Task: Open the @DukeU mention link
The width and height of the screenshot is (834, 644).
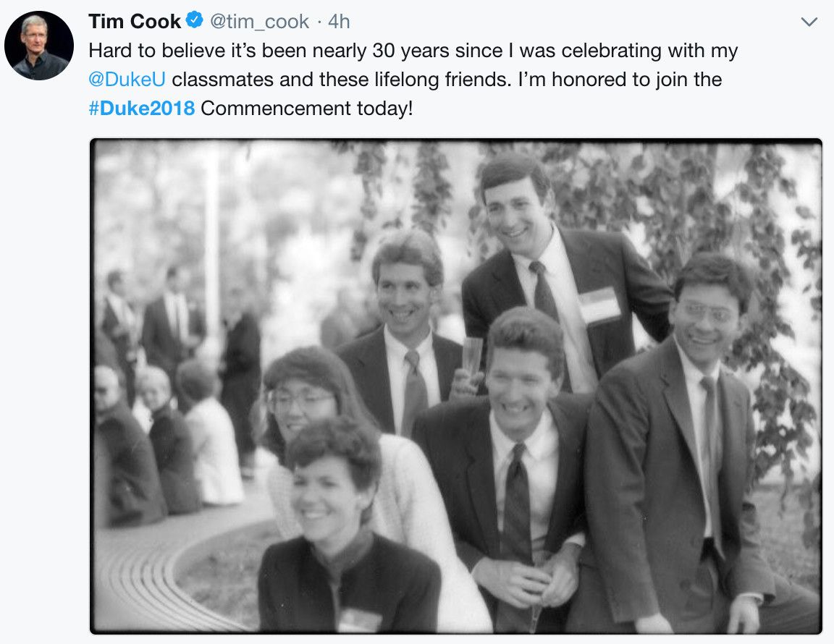Action: [127, 80]
